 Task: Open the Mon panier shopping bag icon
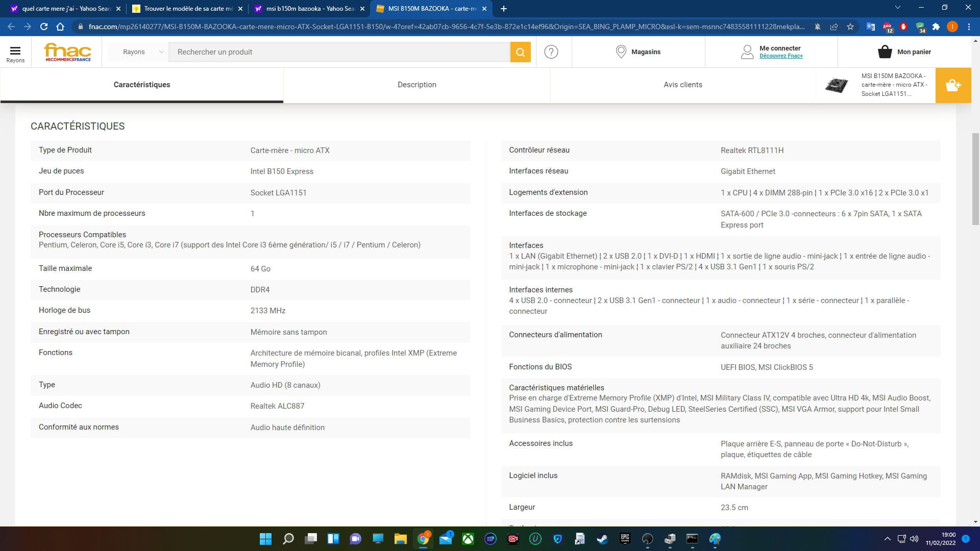tap(885, 52)
